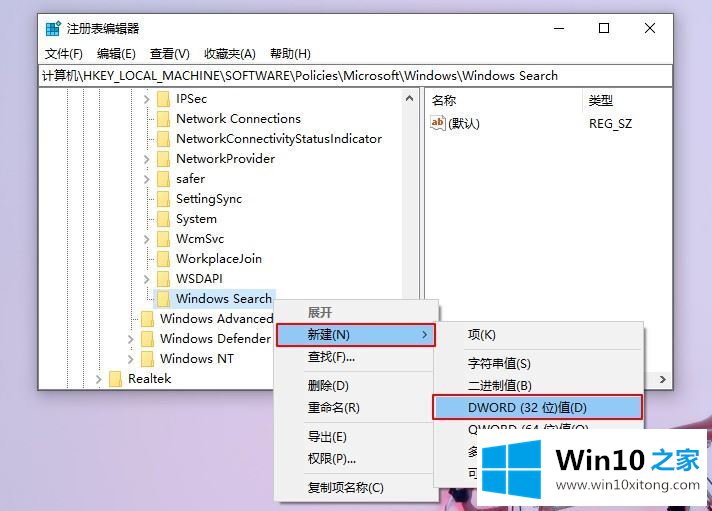Minimize the Registry Editor window
Viewport: 712px width, 511px height.
pyautogui.click(x=559, y=29)
